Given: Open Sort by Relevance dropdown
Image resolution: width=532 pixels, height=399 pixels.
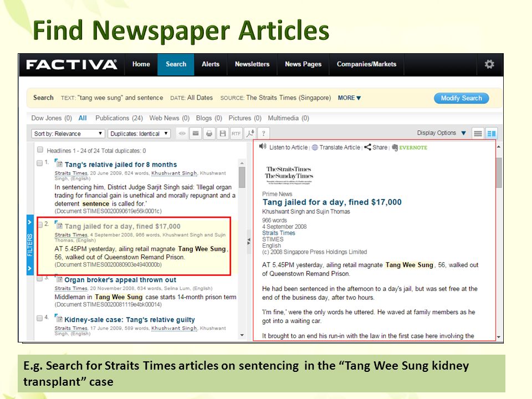Looking at the screenshot, I should [68, 134].
